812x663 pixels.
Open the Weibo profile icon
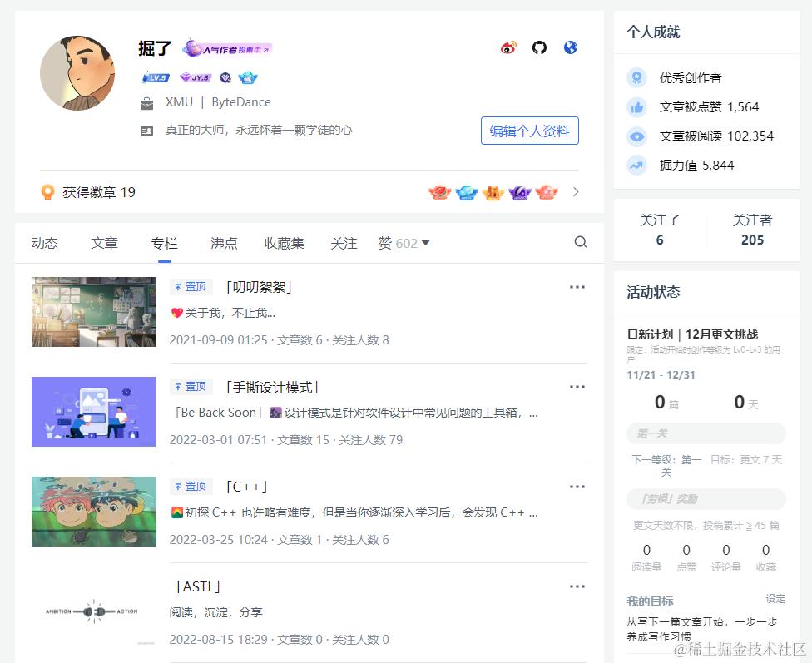[508, 47]
